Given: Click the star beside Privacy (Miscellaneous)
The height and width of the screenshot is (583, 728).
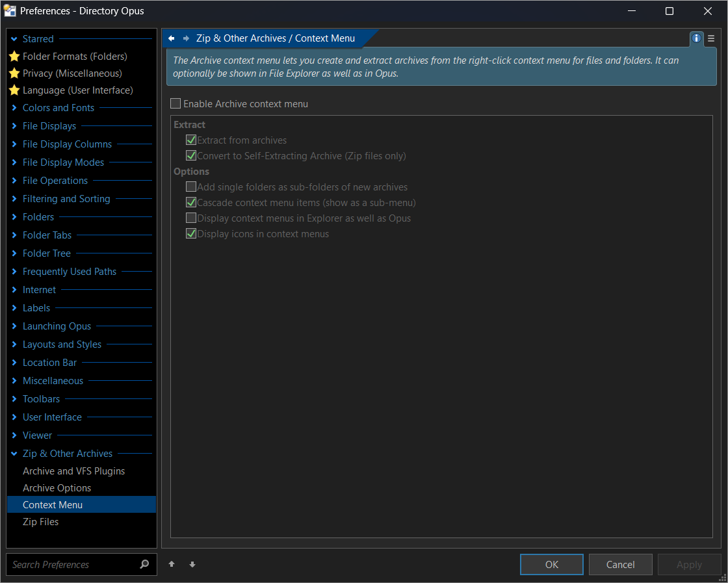Looking at the screenshot, I should (x=14, y=73).
